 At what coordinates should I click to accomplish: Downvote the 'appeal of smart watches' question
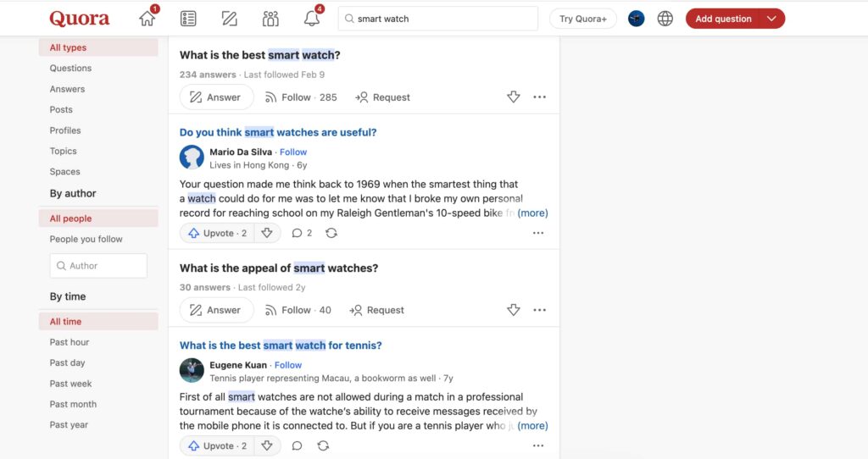tap(513, 310)
